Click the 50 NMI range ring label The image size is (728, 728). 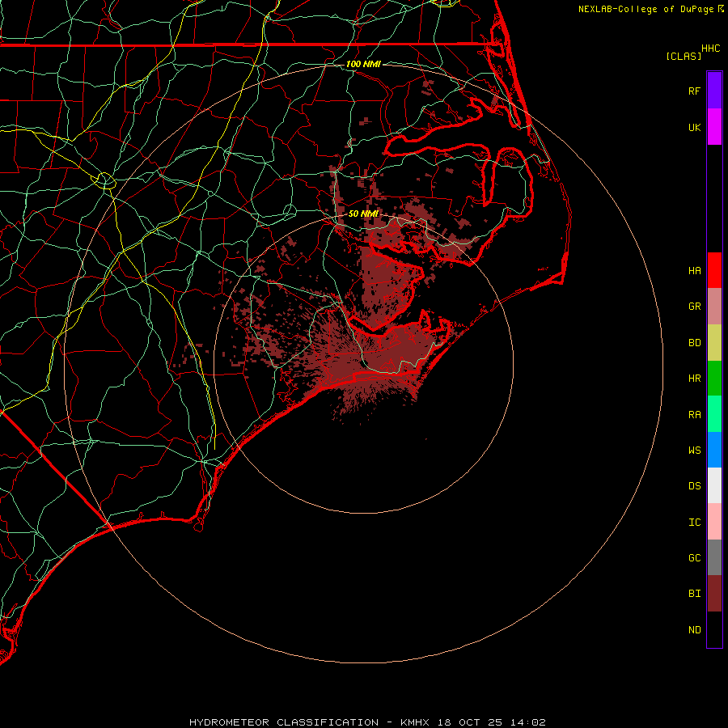[363, 214]
